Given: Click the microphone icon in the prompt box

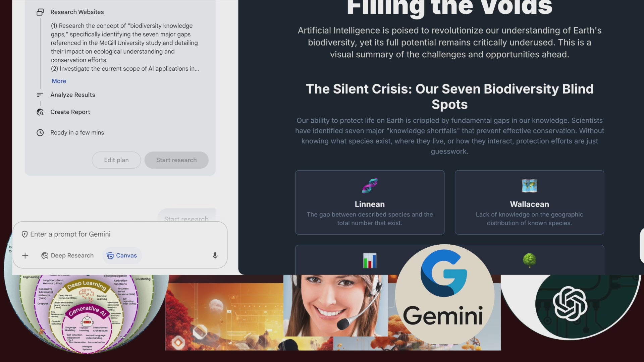Looking at the screenshot, I should click(x=215, y=256).
